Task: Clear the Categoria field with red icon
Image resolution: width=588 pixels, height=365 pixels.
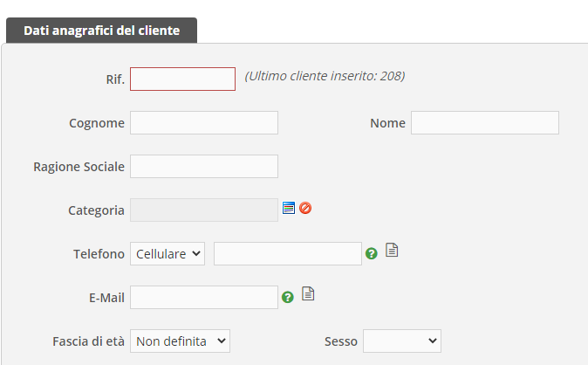Action: 305,209
